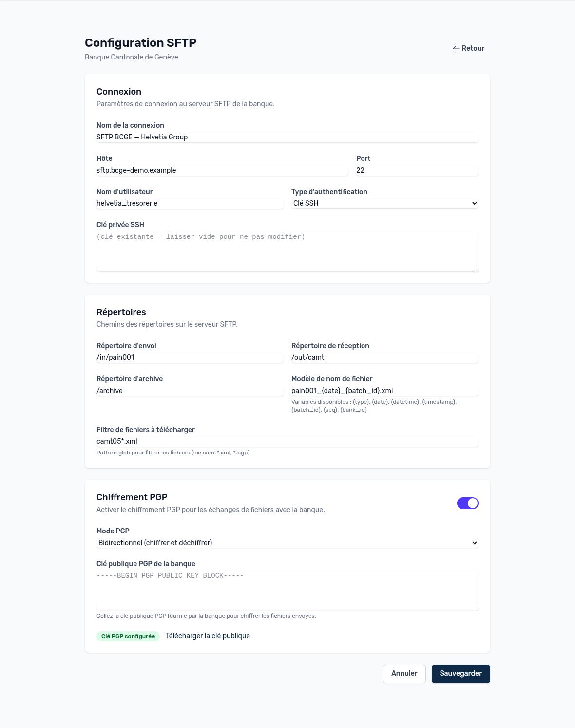Viewport: 575px width, 728px height.
Task: Click inside the Clé privée SSH textarea
Action: [x=287, y=251]
